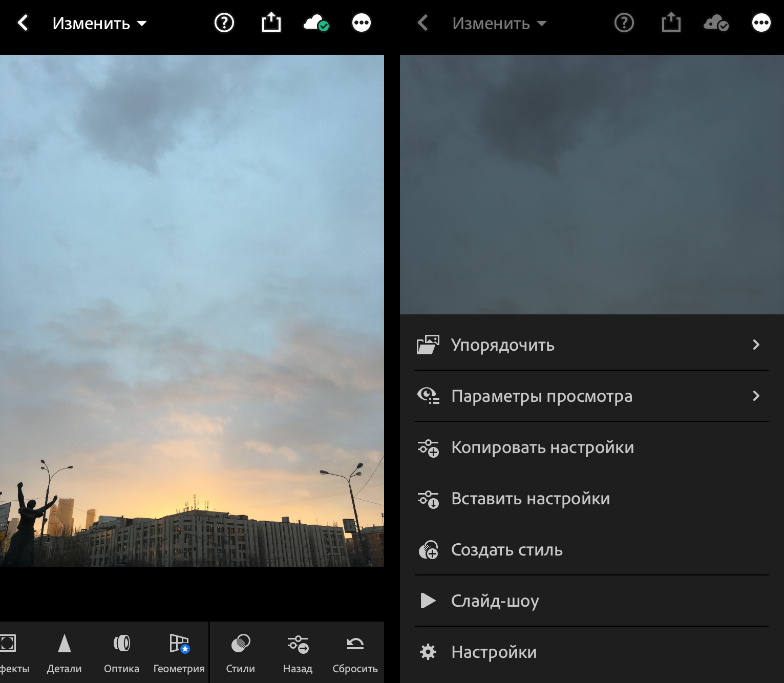Tap Сбросить reset tool
784x683 pixels.
pos(355,653)
